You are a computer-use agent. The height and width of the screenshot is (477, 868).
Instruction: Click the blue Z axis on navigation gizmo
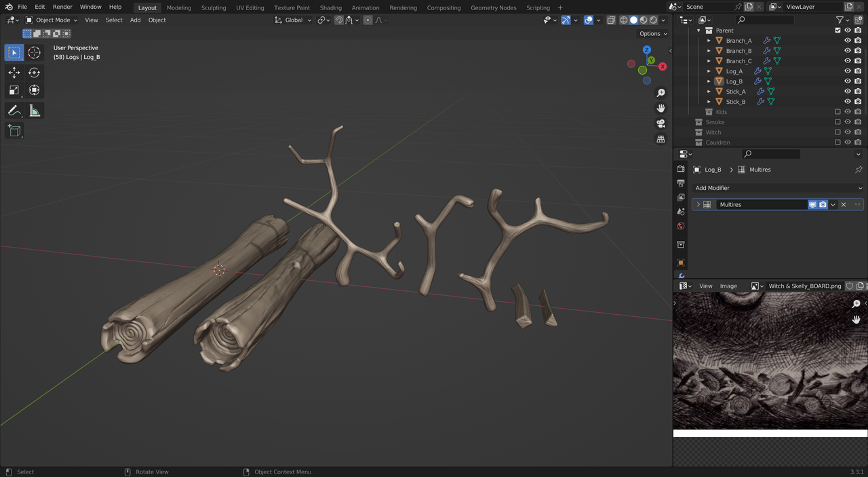point(647,50)
